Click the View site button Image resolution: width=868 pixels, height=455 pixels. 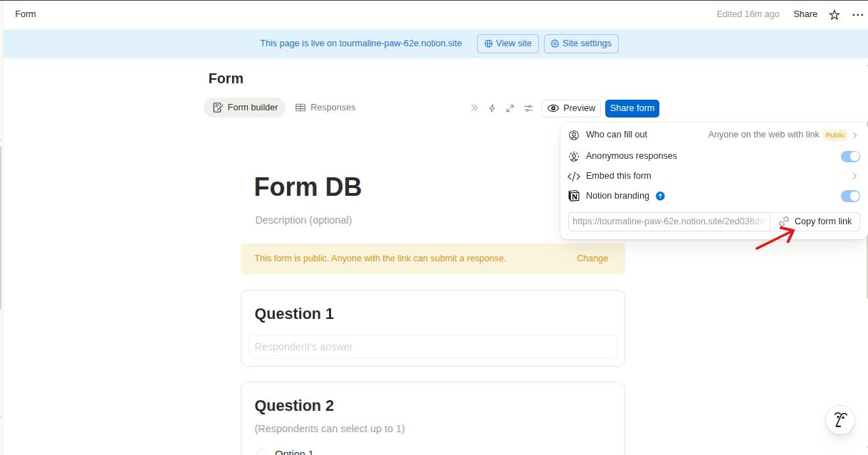click(507, 43)
